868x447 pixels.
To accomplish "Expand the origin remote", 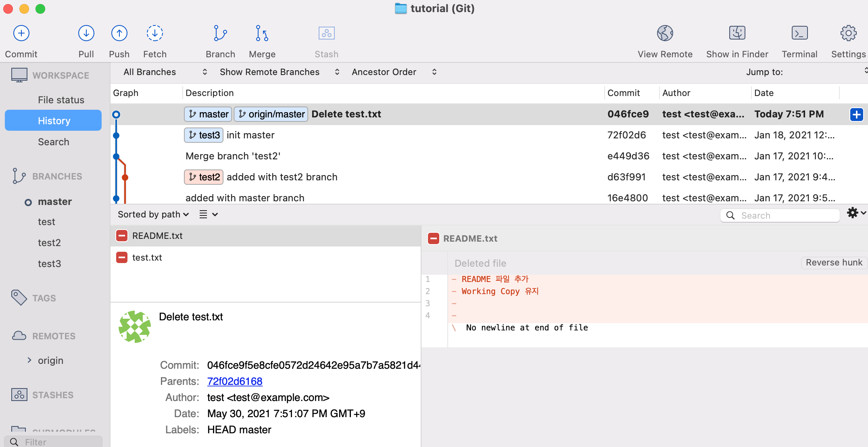I will point(29,360).
